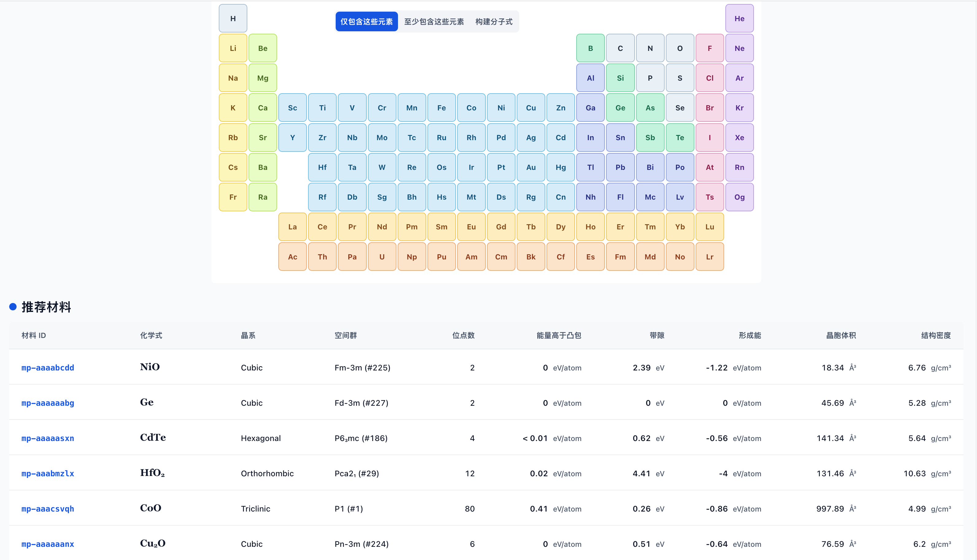Select Hydrogen (H) in the periodic table
The width and height of the screenshot is (977, 560).
point(233,18)
